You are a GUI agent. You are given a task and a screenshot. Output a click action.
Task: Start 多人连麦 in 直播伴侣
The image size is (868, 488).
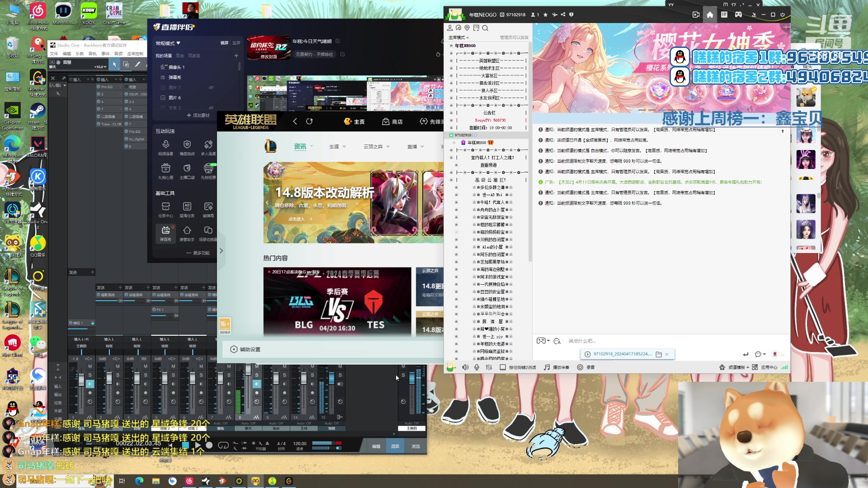[x=208, y=147]
